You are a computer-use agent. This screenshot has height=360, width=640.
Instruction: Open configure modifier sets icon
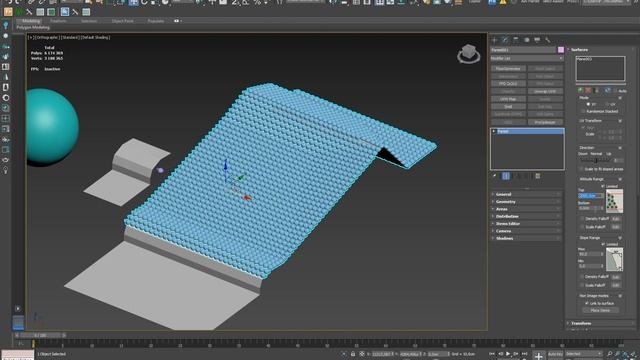[538, 176]
